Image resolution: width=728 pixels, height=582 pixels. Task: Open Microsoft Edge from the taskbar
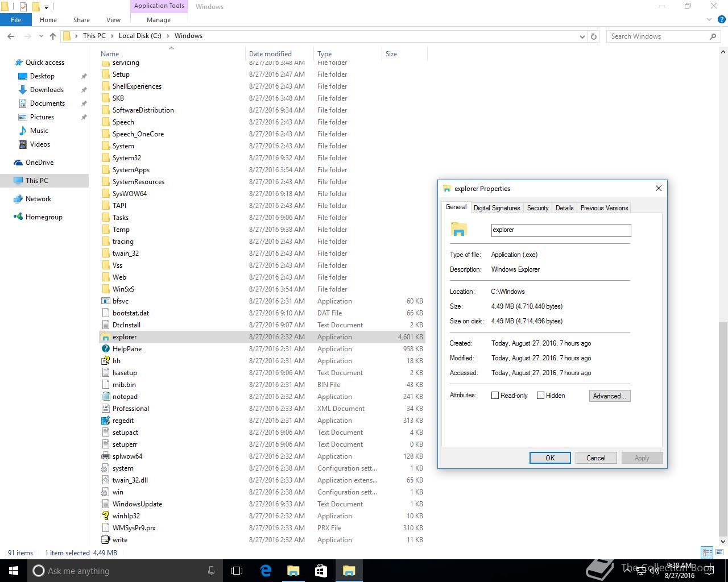tap(266, 571)
